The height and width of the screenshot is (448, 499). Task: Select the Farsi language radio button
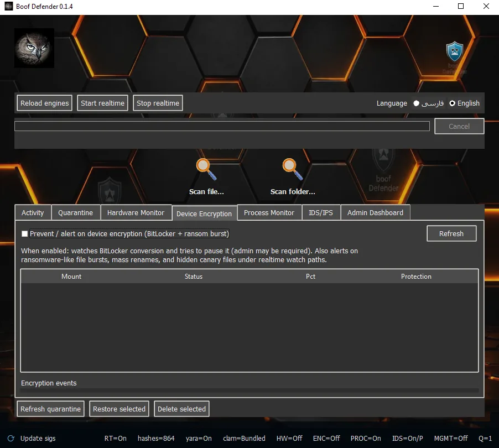click(x=416, y=103)
